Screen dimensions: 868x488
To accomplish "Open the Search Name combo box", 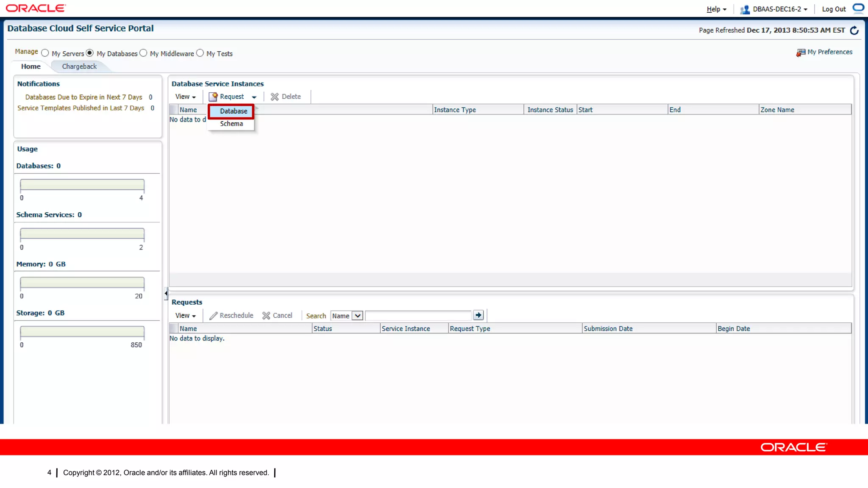I will pos(347,316).
